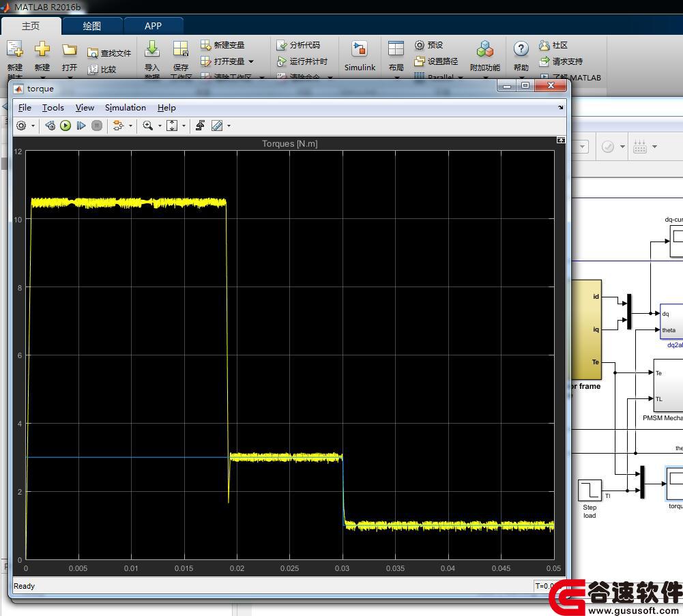Switch to the 绘图 tab in MATLAB
The image size is (683, 616).
(92, 26)
